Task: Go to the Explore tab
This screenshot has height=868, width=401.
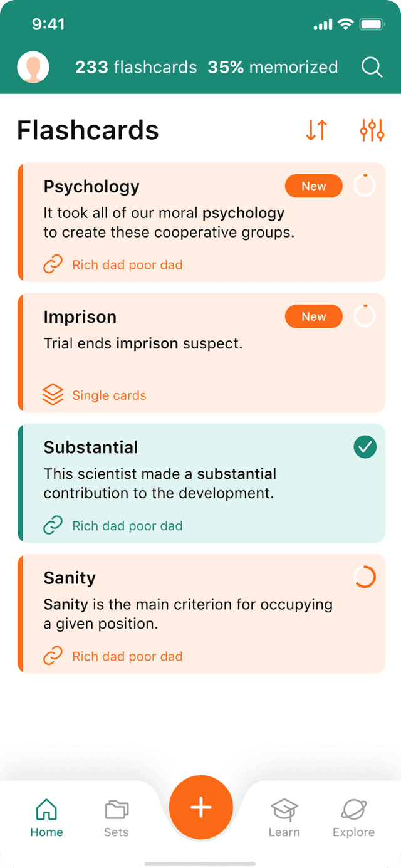Action: coord(353,818)
